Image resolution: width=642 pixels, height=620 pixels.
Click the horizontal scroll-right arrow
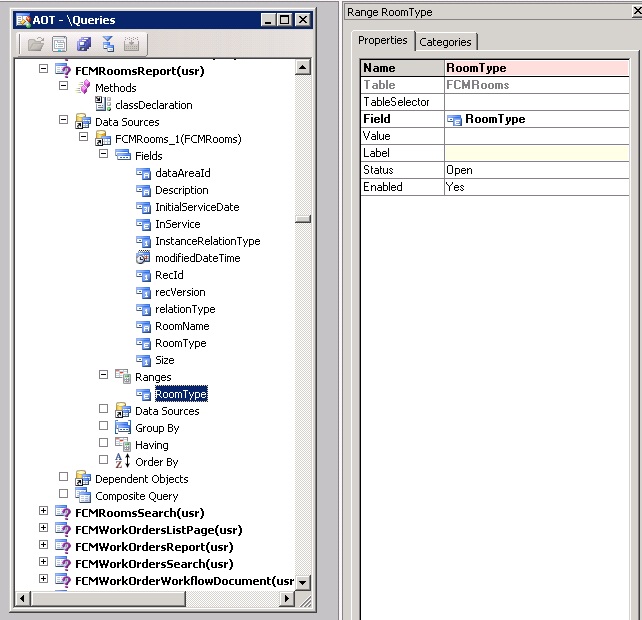click(287, 598)
